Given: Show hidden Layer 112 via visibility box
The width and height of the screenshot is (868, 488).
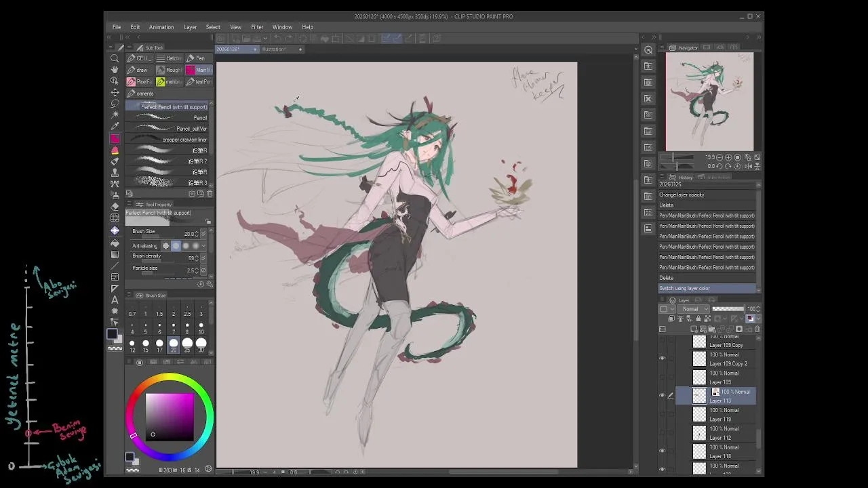Looking at the screenshot, I should [x=663, y=433].
